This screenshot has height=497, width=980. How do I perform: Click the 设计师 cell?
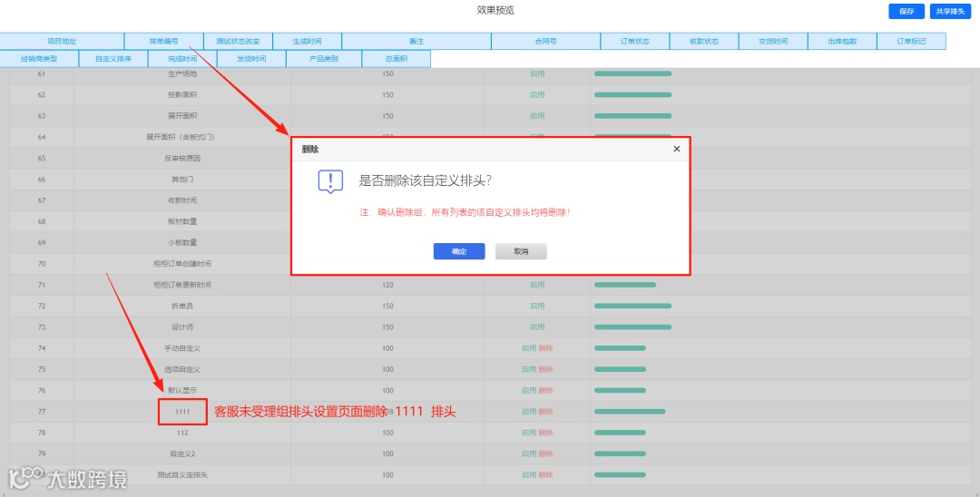click(x=182, y=327)
